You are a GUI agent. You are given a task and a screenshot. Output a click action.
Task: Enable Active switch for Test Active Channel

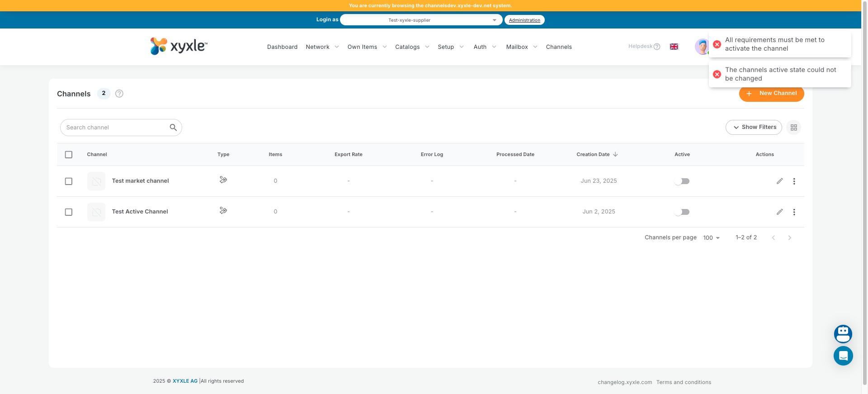point(682,212)
